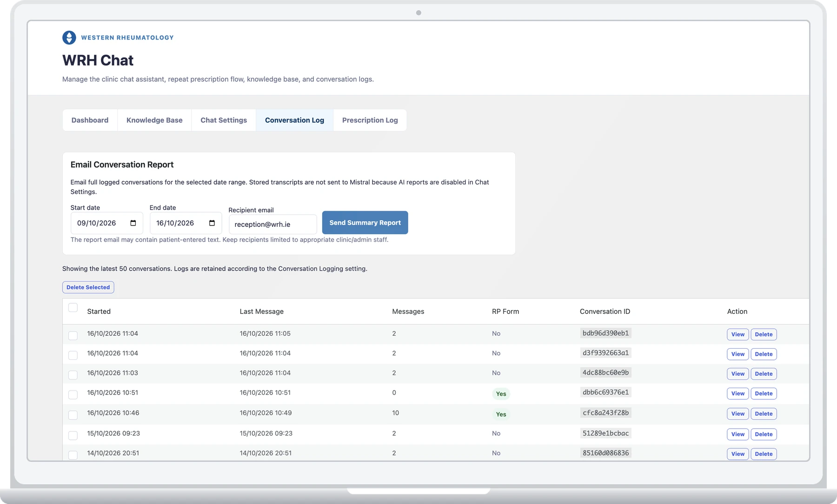Click the Western Rheumatology logo icon

[69, 38]
